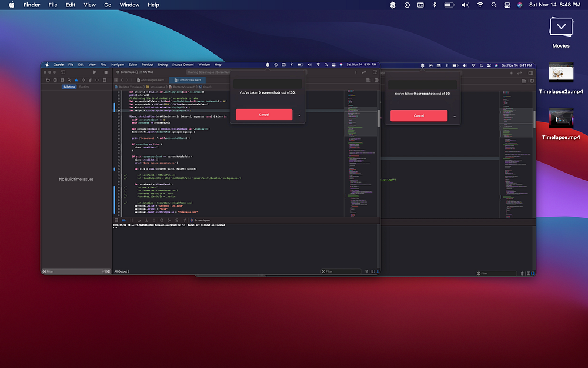
Task: Switch to the Runtime issues toggle
Action: point(84,87)
